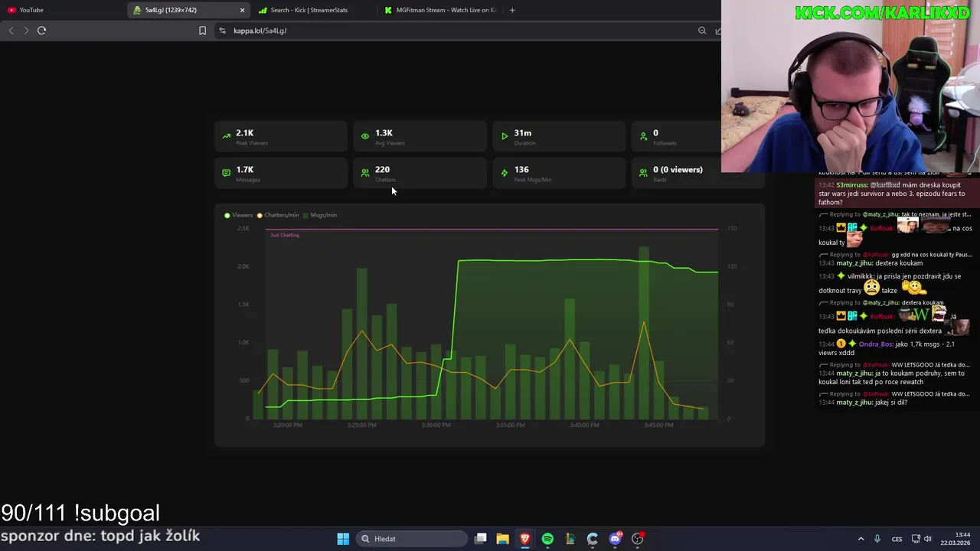Open the microphone tray icon
The image size is (980, 551).
877,539
